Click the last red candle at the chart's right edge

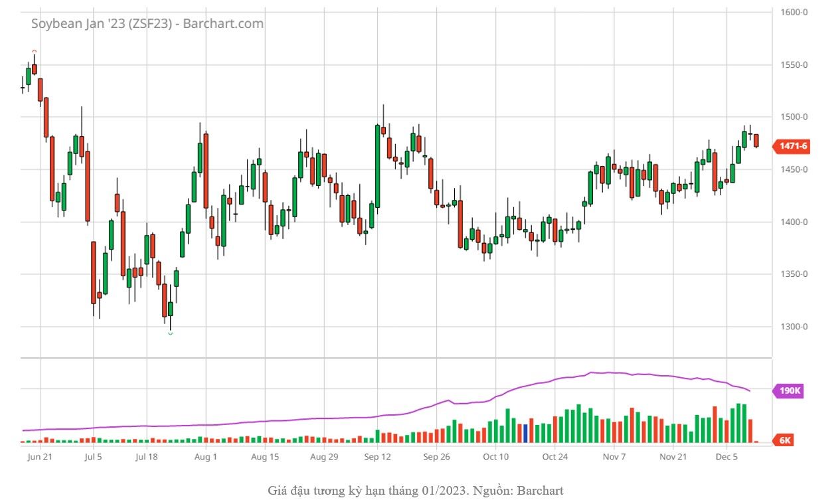click(756, 141)
